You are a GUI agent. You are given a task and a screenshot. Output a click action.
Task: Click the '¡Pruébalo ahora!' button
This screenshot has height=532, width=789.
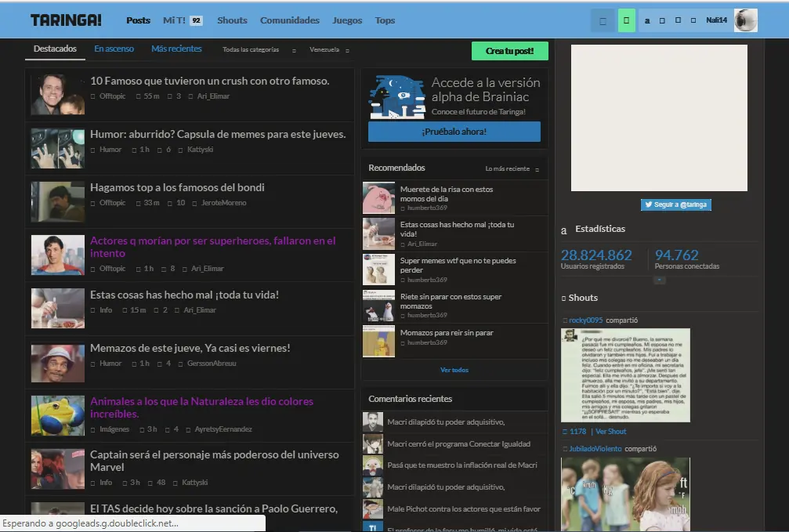(454, 132)
